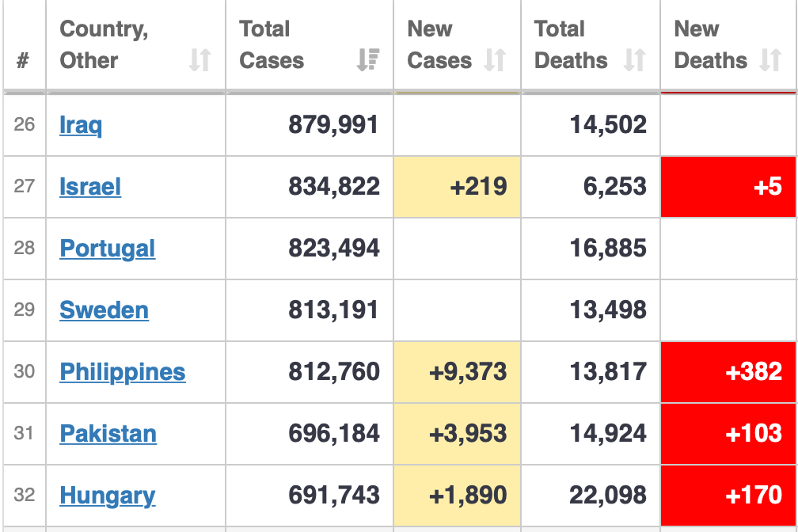
Task: Sort by New Cases using arrow icon
Action: pos(495,60)
